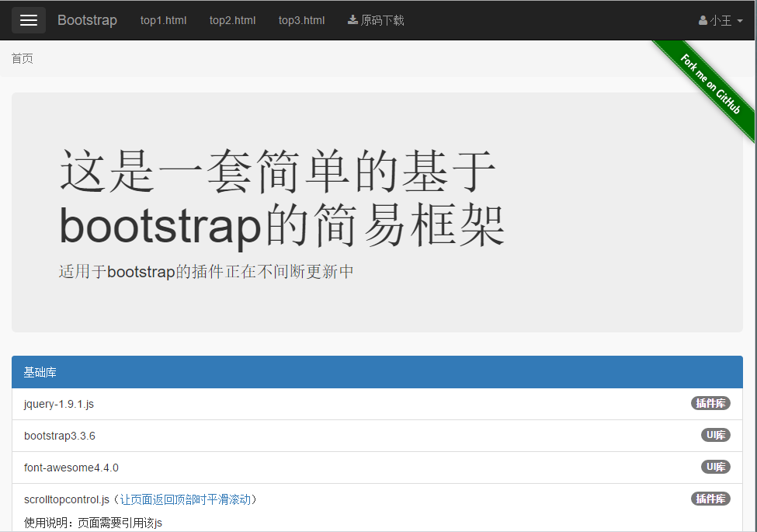This screenshot has width=757, height=532.
Task: Expand the 小王 dropdown caret
Action: pyautogui.click(x=740, y=21)
